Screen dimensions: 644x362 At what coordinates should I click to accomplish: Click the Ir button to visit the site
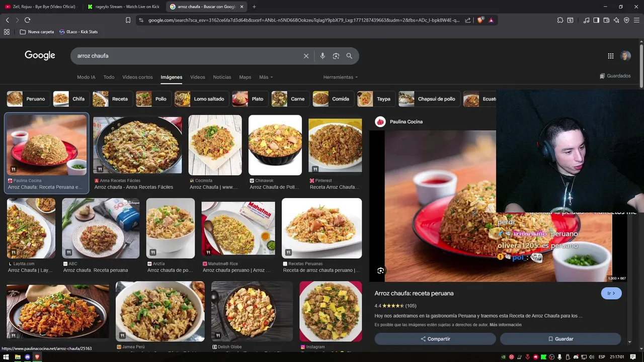(611, 293)
